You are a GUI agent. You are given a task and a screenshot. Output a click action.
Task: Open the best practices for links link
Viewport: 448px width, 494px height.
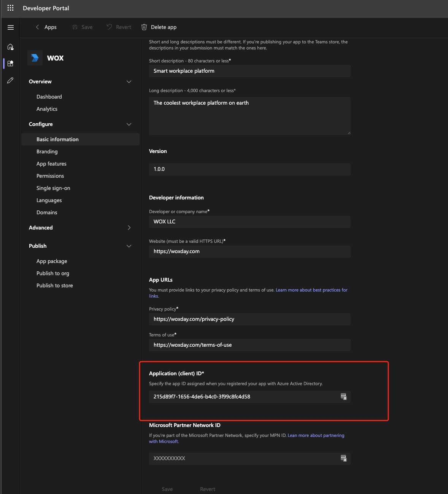[311, 290]
